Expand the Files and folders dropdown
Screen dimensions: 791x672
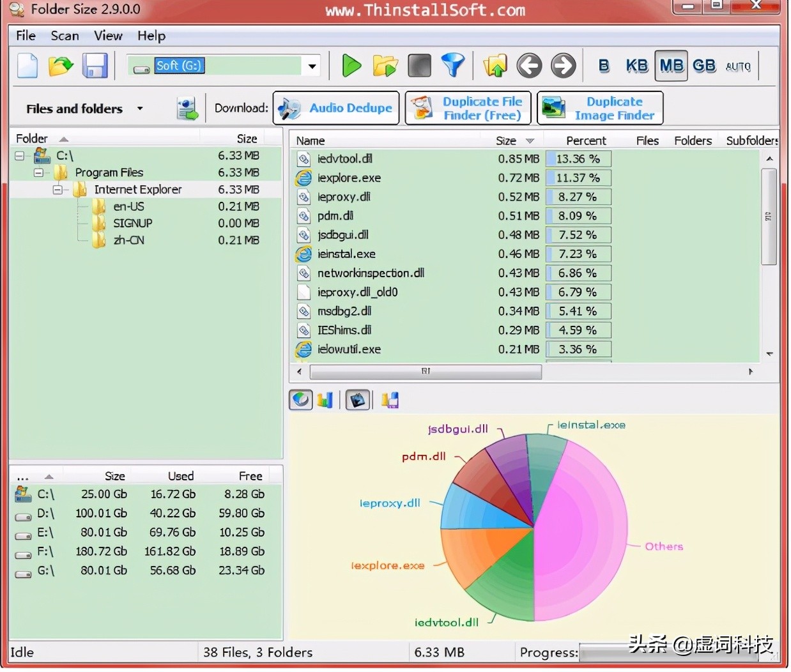point(140,109)
